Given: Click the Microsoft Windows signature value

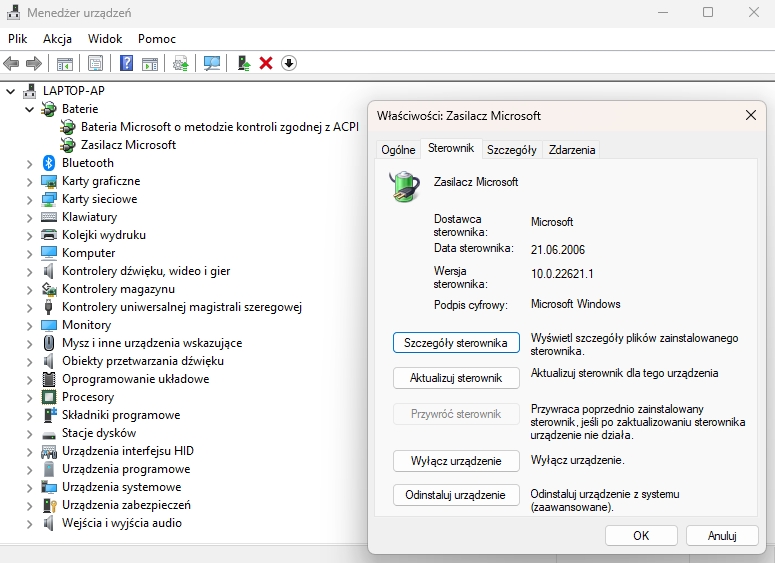Looking at the screenshot, I should pyautogui.click(x=576, y=304).
